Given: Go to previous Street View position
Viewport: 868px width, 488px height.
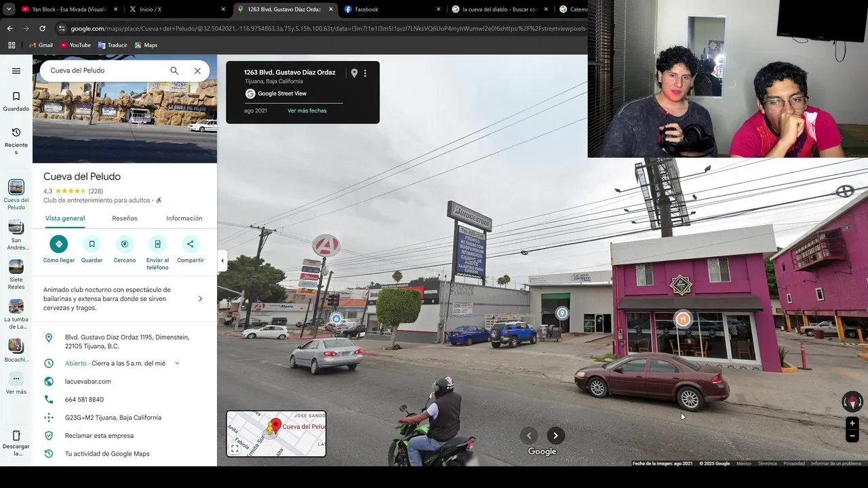Looking at the screenshot, I should 529,436.
